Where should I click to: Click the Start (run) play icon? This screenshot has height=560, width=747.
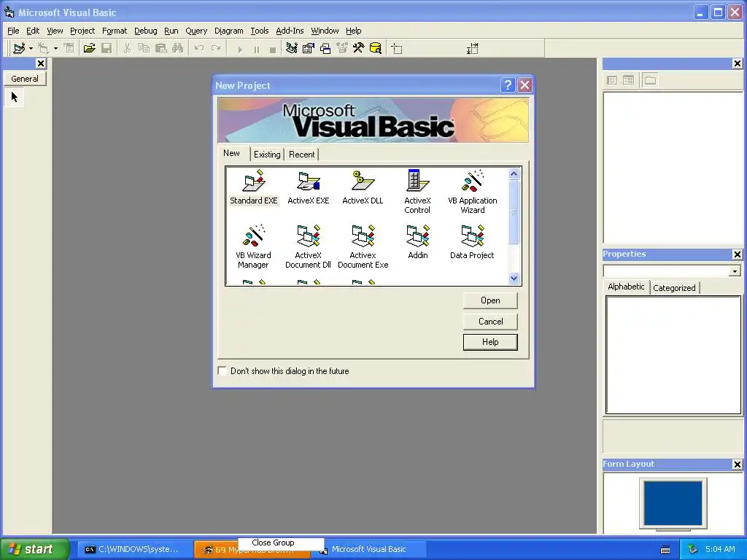coord(239,49)
